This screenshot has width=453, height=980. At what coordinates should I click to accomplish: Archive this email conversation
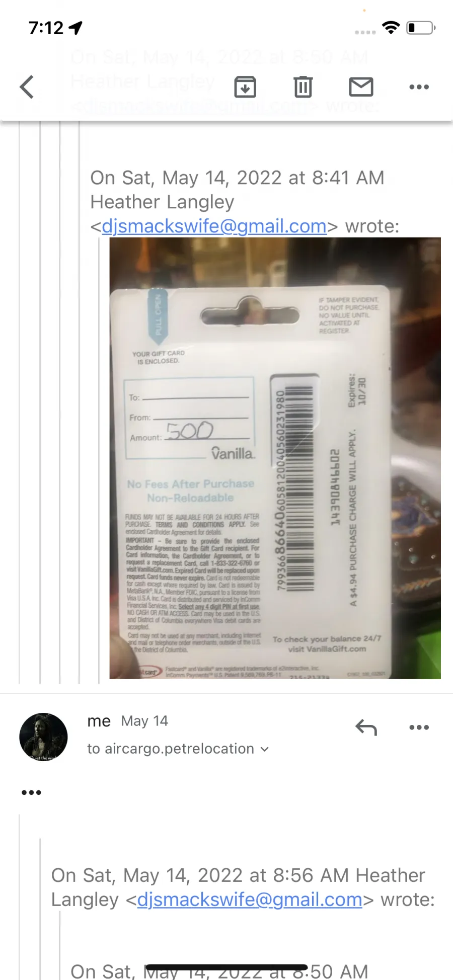pos(245,87)
